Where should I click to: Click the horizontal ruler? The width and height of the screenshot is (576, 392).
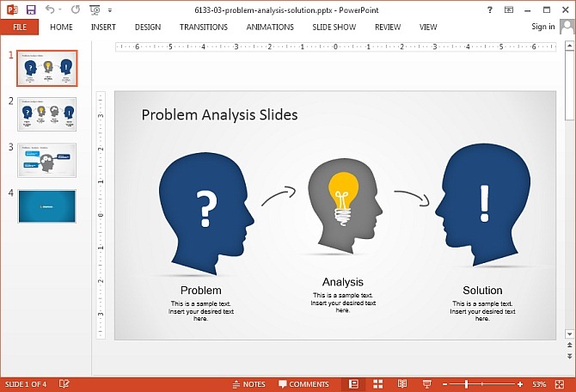(335, 46)
